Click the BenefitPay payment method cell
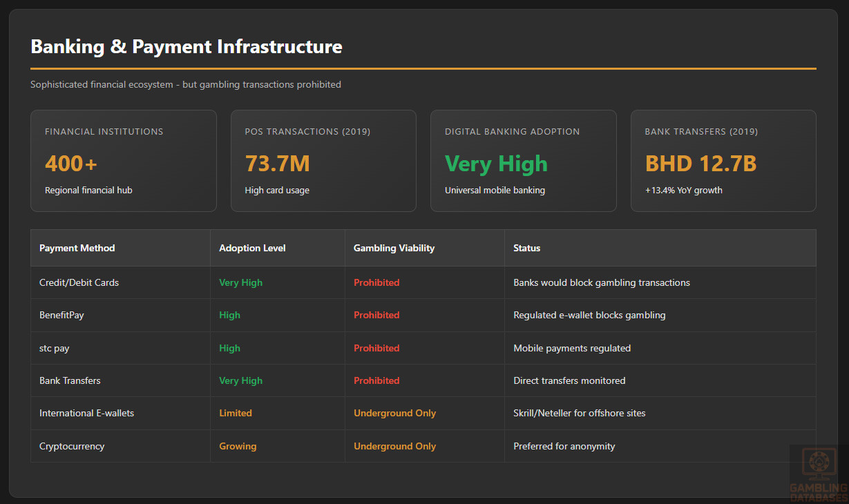849x504 pixels. 61,315
